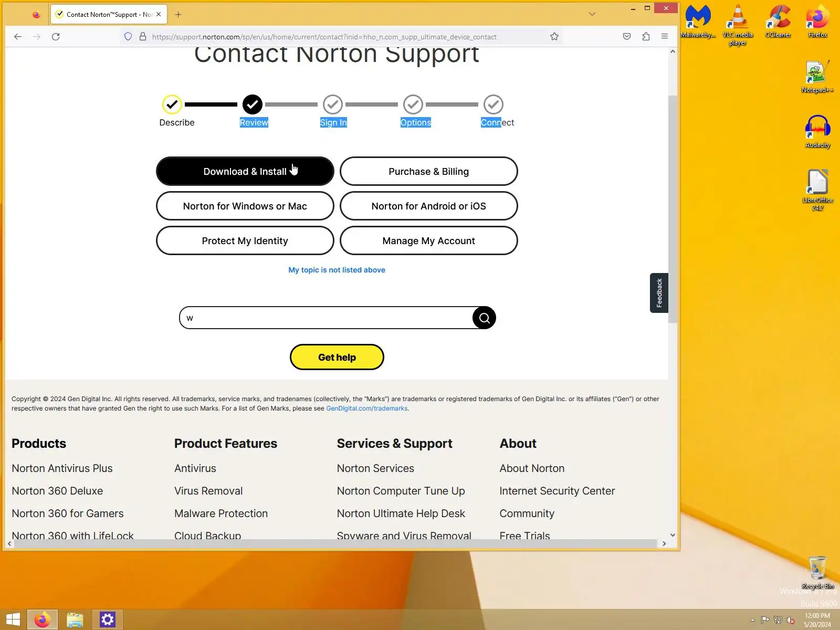This screenshot has height=630, width=840.
Task: Select the Audacity desktop icon
Action: [x=817, y=132]
